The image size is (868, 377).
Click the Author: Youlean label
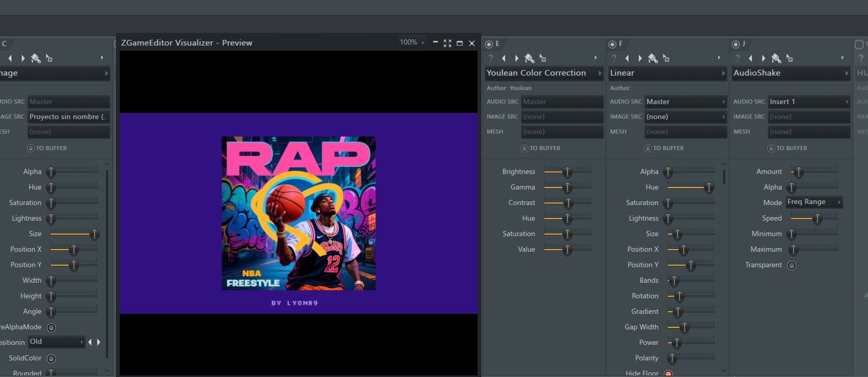point(509,88)
